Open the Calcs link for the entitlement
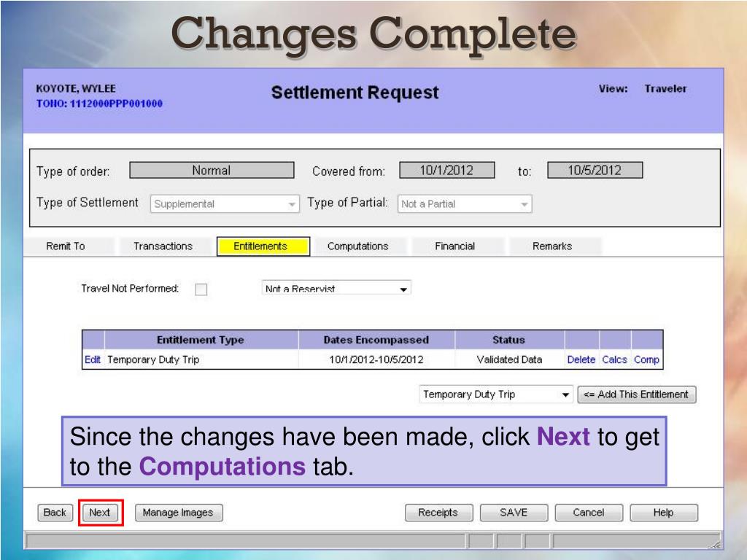 (615, 359)
